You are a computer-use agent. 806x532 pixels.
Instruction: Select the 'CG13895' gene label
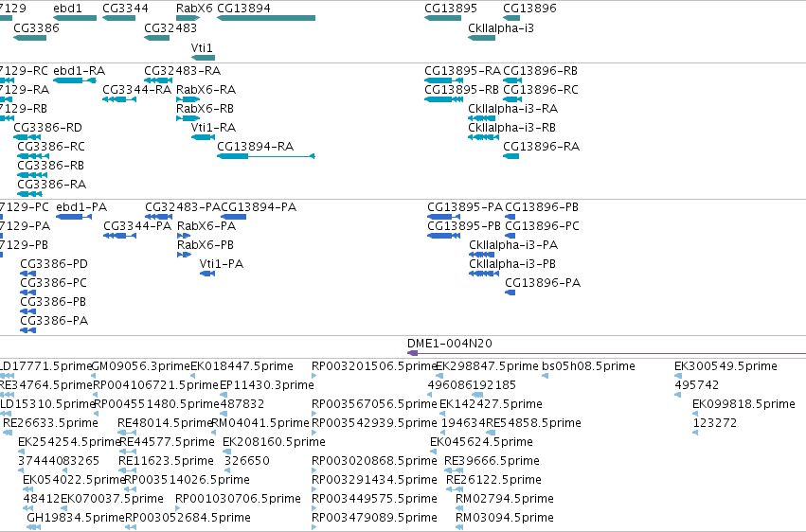pos(451,9)
